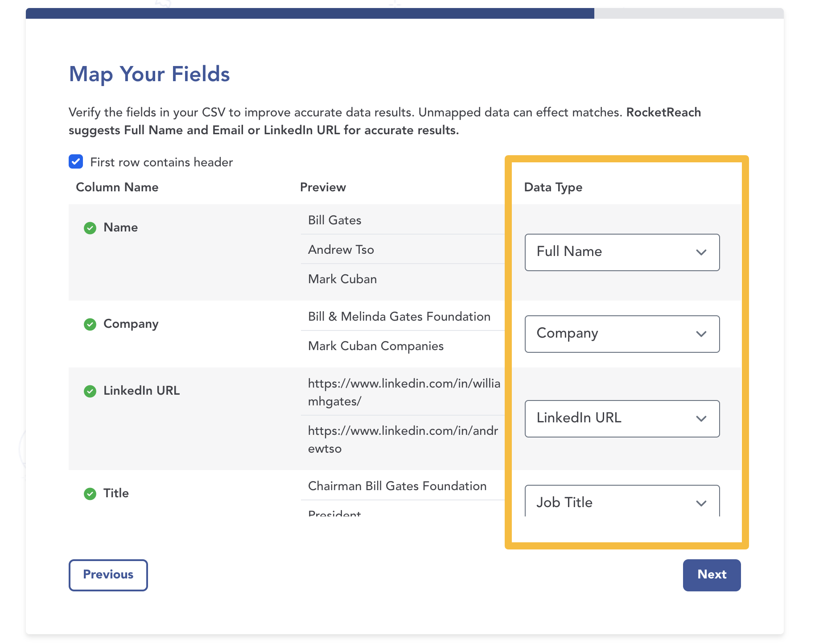The width and height of the screenshot is (815, 644).
Task: Click the progress bar at top
Action: [x=404, y=13]
